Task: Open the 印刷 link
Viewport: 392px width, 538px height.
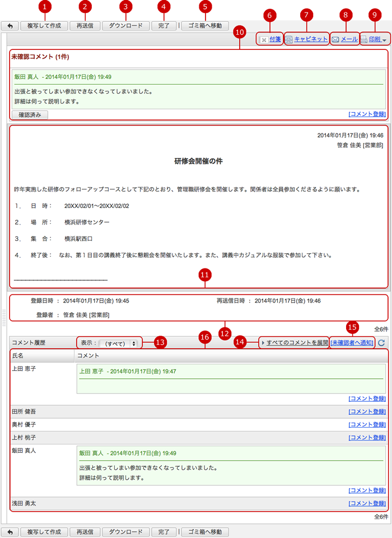Action: tap(375, 39)
